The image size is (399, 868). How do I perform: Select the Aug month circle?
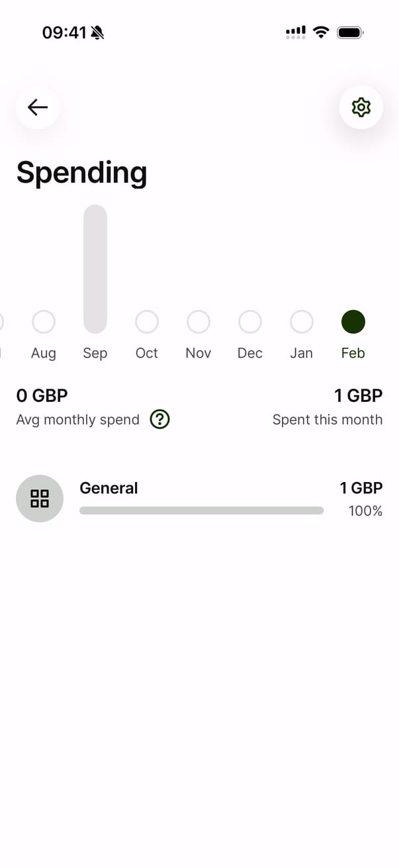[44, 322]
